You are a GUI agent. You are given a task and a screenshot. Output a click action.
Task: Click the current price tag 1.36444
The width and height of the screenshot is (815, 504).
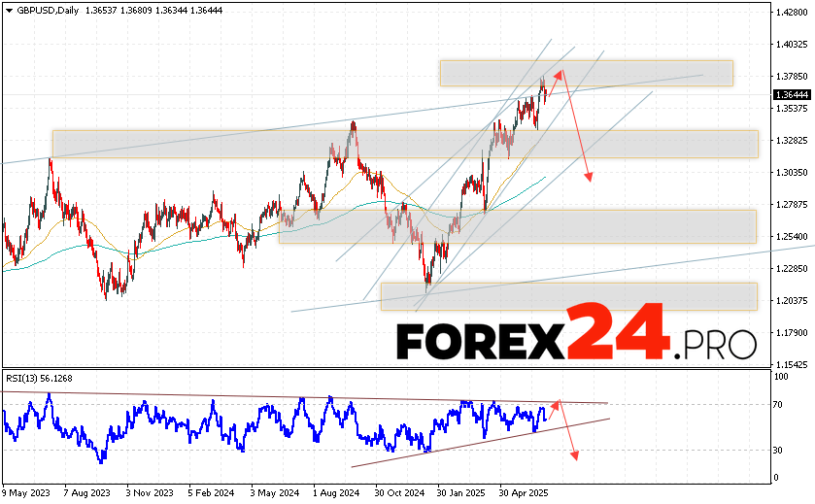pos(792,94)
